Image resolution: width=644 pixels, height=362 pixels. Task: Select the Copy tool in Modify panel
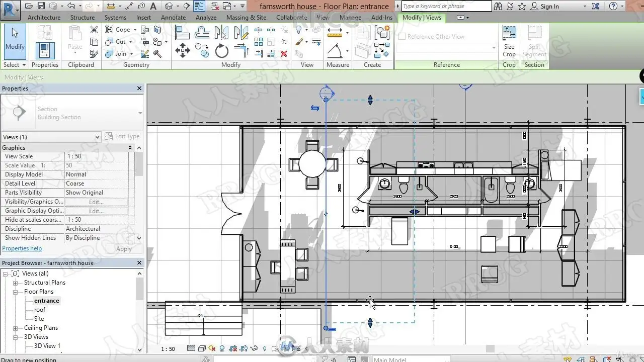click(x=202, y=50)
